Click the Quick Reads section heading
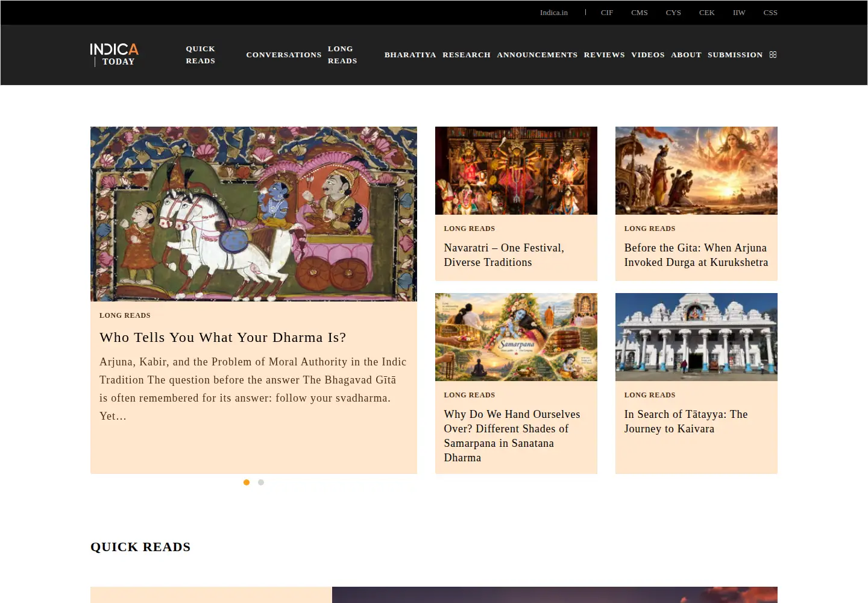 (x=140, y=547)
